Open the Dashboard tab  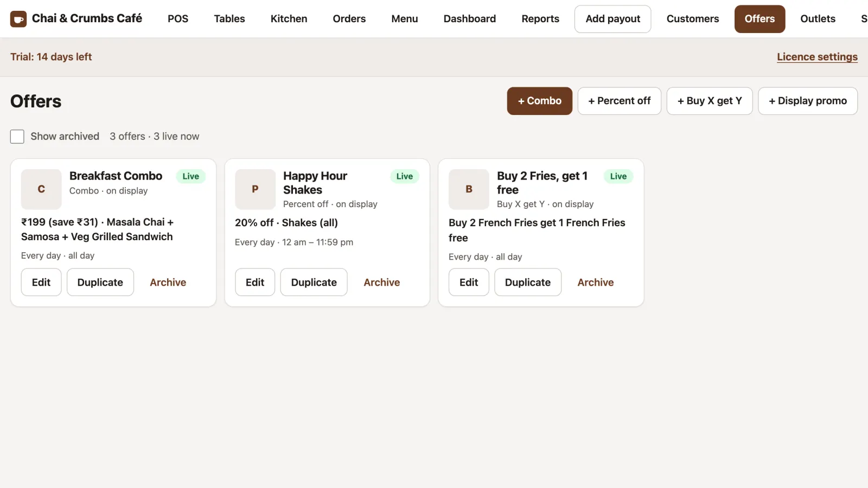470,19
